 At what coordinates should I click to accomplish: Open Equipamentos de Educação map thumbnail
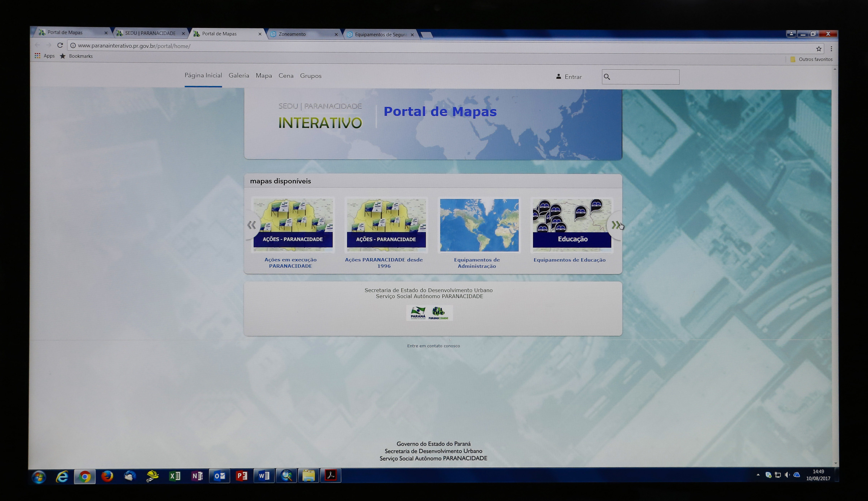pyautogui.click(x=572, y=225)
